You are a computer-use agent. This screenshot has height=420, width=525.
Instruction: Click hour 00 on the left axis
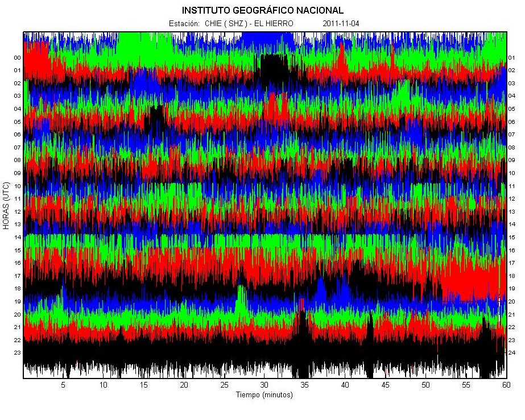pyautogui.click(x=18, y=58)
